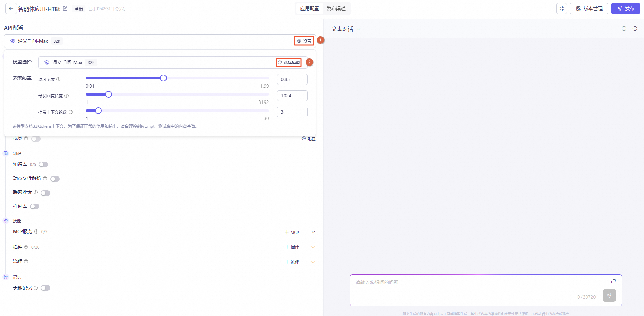
Task: Open info icon in the chat panel
Action: pos(624,29)
